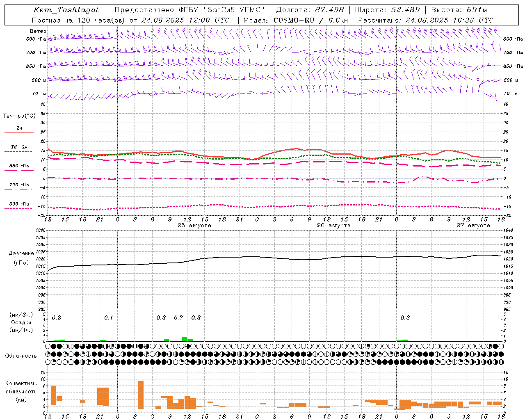The height and width of the screenshot is (420, 525).
Task: Click the 'Td 2м' dew point legend entry
Action: click(19, 147)
